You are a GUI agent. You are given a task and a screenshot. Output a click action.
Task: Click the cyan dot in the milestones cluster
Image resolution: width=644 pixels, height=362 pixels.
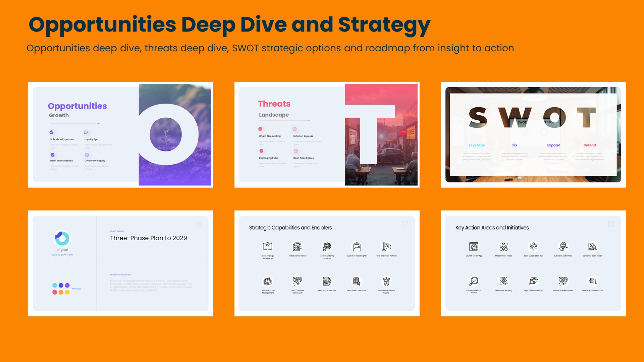(55, 285)
